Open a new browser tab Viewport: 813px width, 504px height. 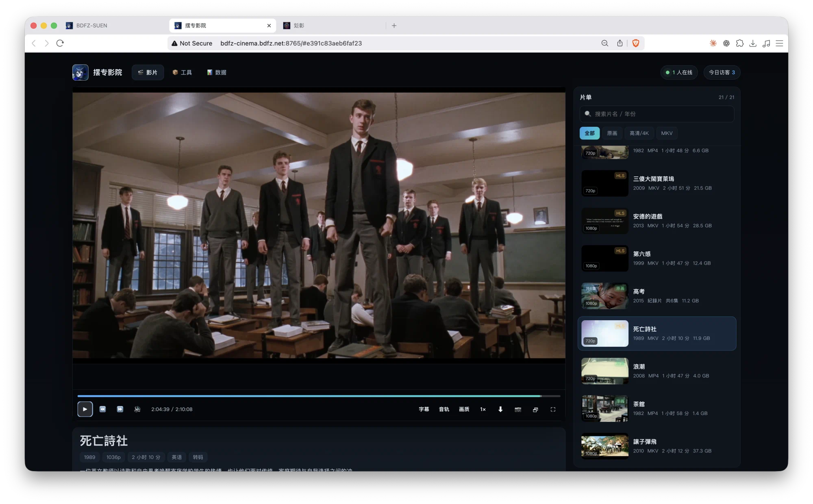394,26
